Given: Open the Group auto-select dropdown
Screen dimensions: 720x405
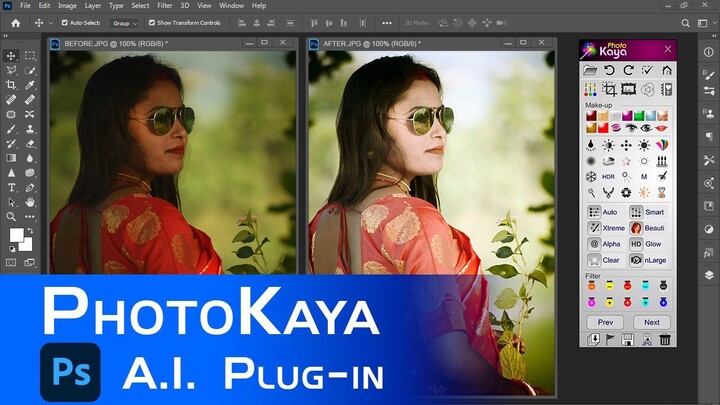Looking at the screenshot, I should coord(124,23).
